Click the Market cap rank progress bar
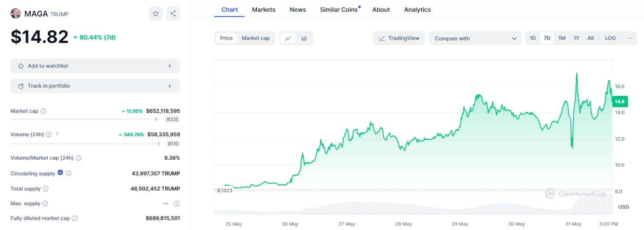 pos(83,119)
